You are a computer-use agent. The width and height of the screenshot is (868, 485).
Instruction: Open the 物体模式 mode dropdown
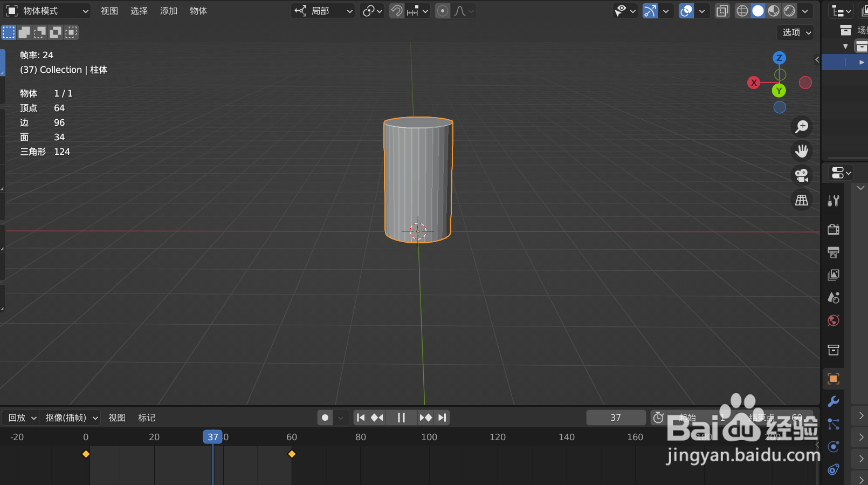point(47,11)
